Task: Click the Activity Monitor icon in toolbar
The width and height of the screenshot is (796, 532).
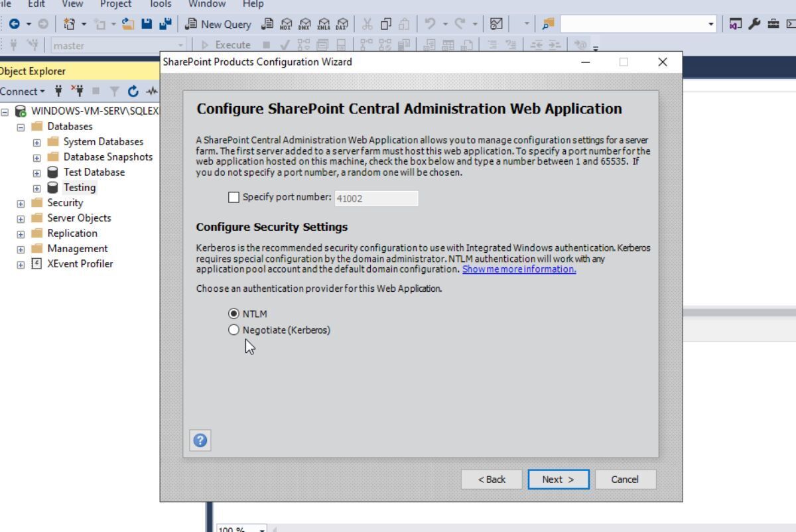Action: coord(496,24)
